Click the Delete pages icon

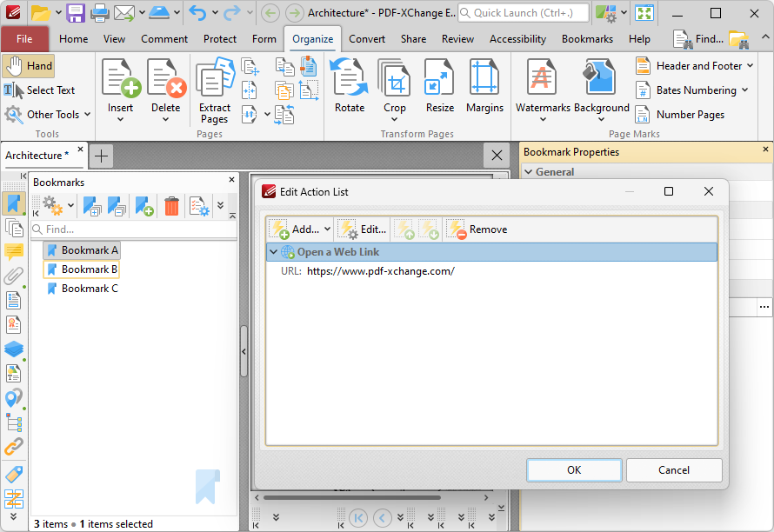click(166, 78)
